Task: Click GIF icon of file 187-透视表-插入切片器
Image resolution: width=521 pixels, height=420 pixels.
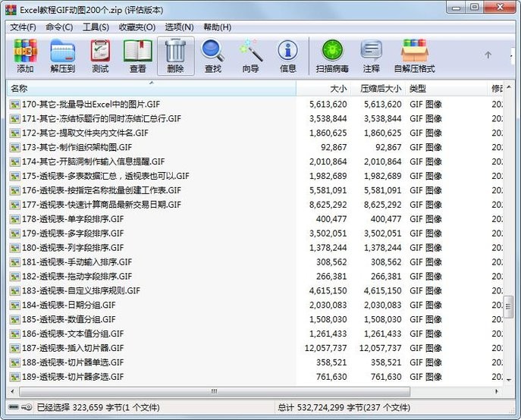Action: pyautogui.click(x=14, y=349)
